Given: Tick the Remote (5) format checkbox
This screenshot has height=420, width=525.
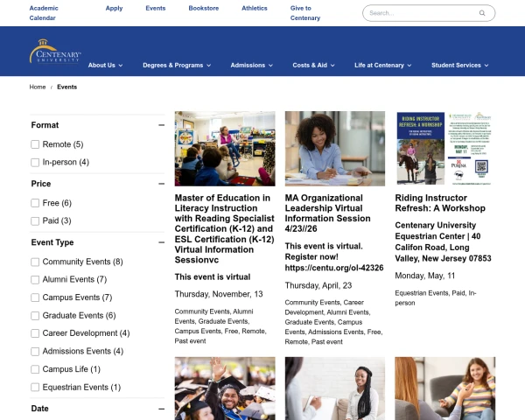Looking at the screenshot, I should pyautogui.click(x=35, y=144).
